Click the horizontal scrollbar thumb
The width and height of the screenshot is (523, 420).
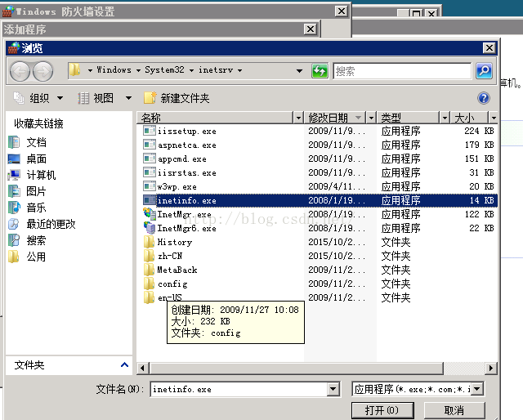(297, 369)
